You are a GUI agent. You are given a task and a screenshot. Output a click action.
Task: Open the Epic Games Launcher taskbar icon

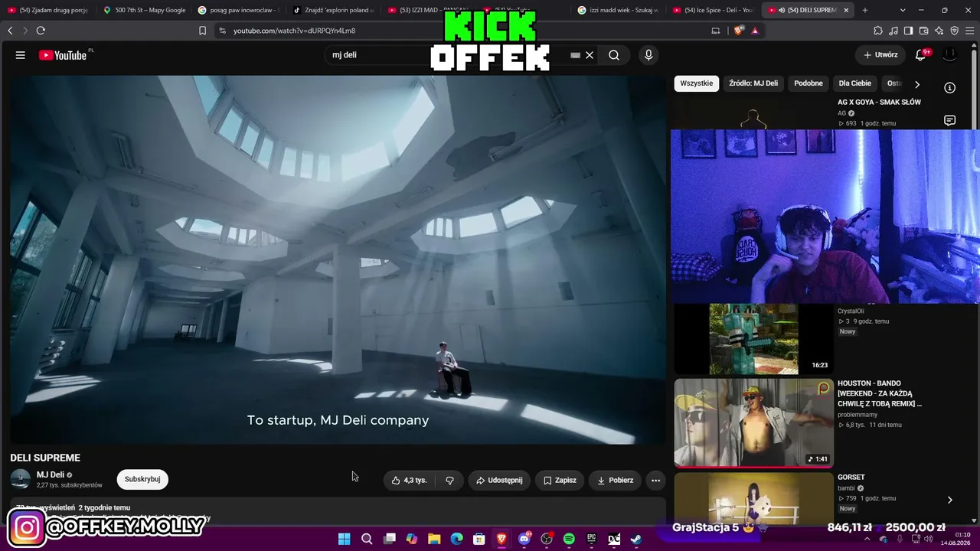pyautogui.click(x=591, y=539)
